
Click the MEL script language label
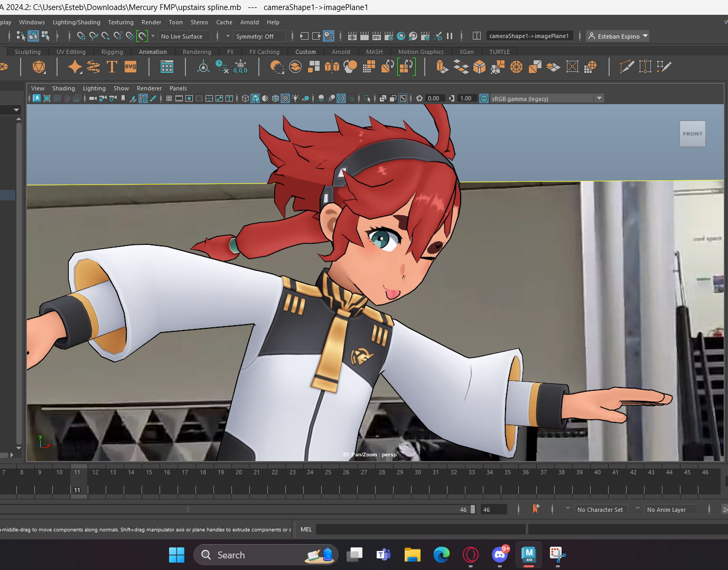(306, 529)
